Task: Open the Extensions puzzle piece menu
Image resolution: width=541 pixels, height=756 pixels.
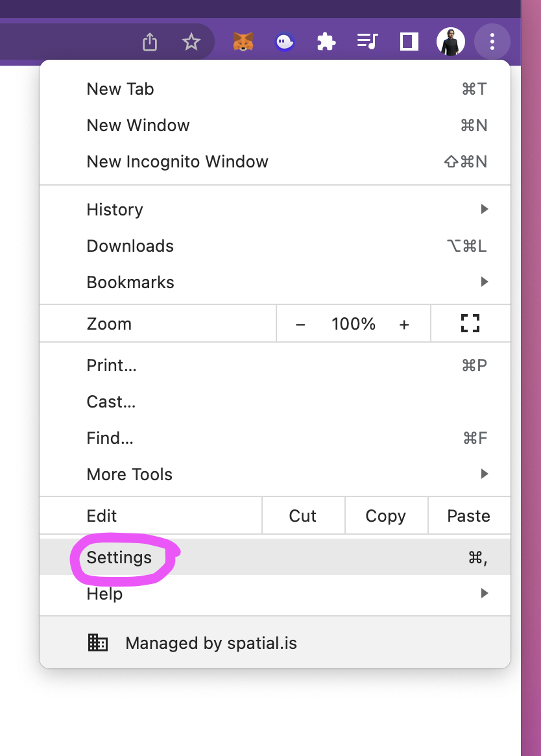Action: pos(326,42)
